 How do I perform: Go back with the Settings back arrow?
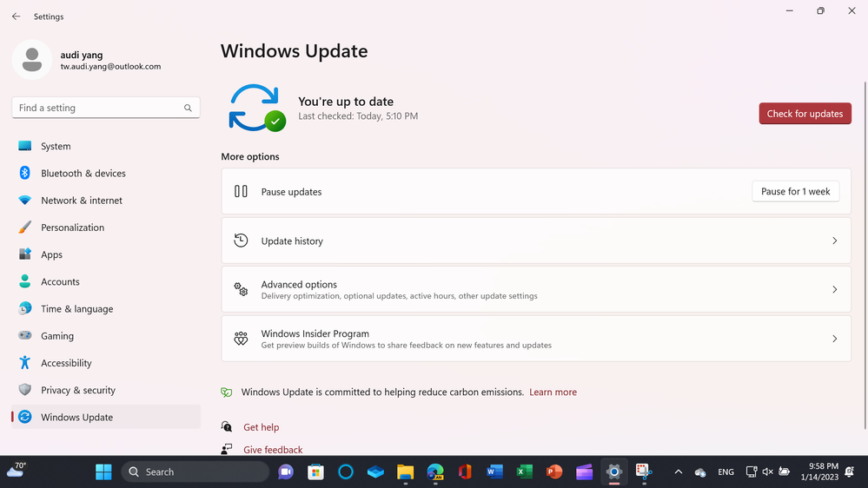click(x=16, y=16)
